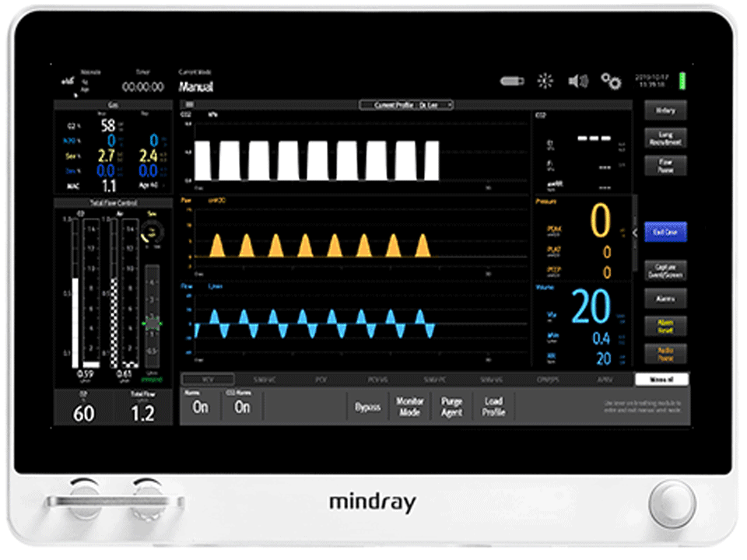Open the Load Profile selector
747x560 pixels.
tap(493, 407)
